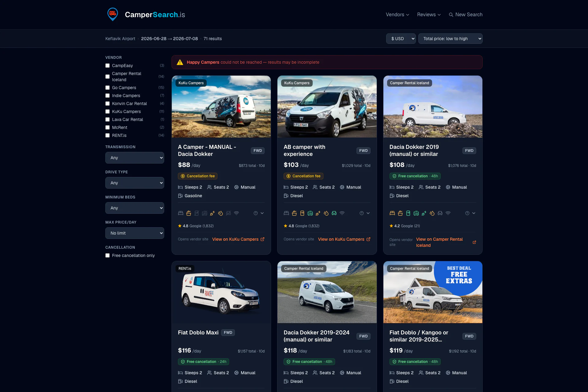Click the 71 results text

coord(213,39)
